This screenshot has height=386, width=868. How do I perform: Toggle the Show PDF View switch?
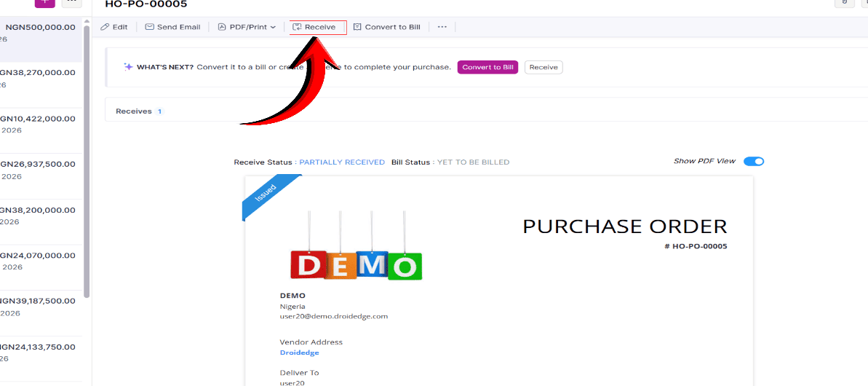[754, 161]
